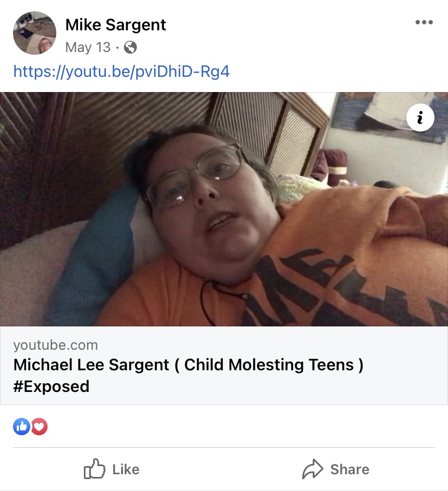Click the curved arrow Share icon
Image resolution: width=448 pixels, height=491 pixels.
(312, 469)
